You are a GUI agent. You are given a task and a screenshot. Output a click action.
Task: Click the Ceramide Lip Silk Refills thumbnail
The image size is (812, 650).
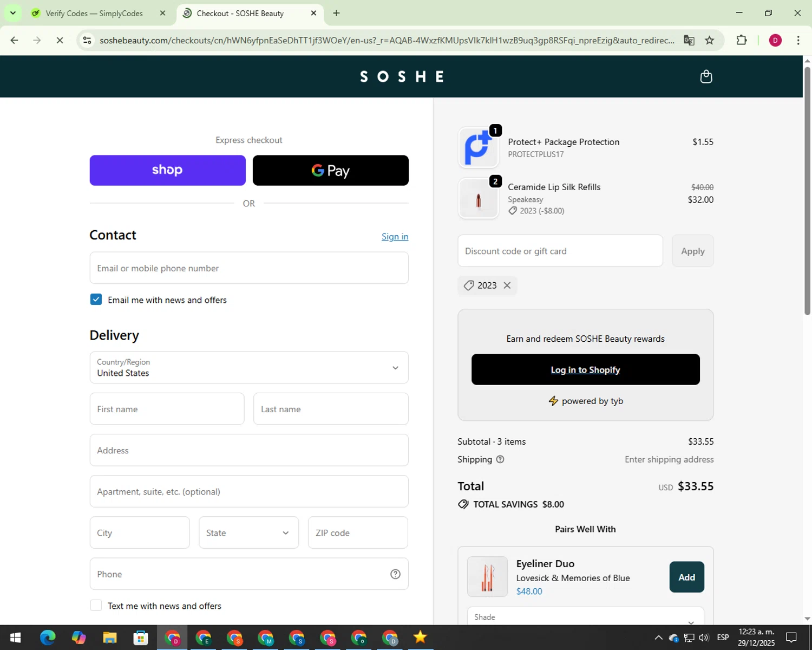[479, 199]
